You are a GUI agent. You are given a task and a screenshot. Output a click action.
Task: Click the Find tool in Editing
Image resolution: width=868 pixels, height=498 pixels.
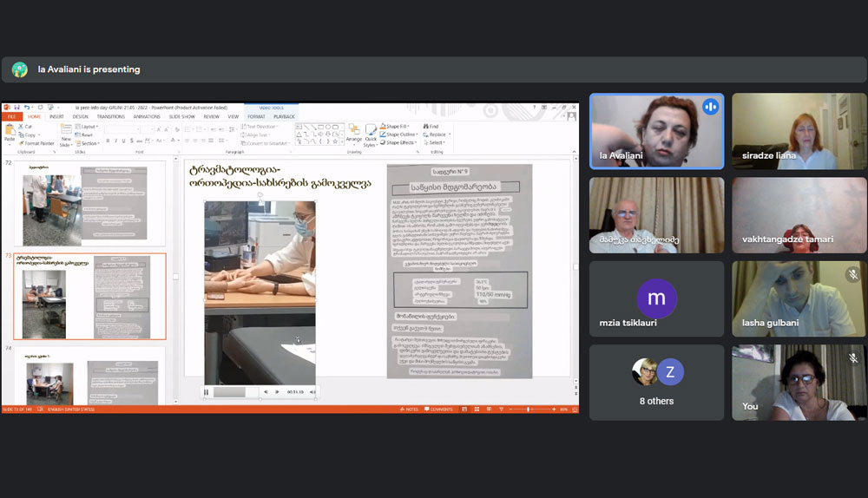[431, 126]
